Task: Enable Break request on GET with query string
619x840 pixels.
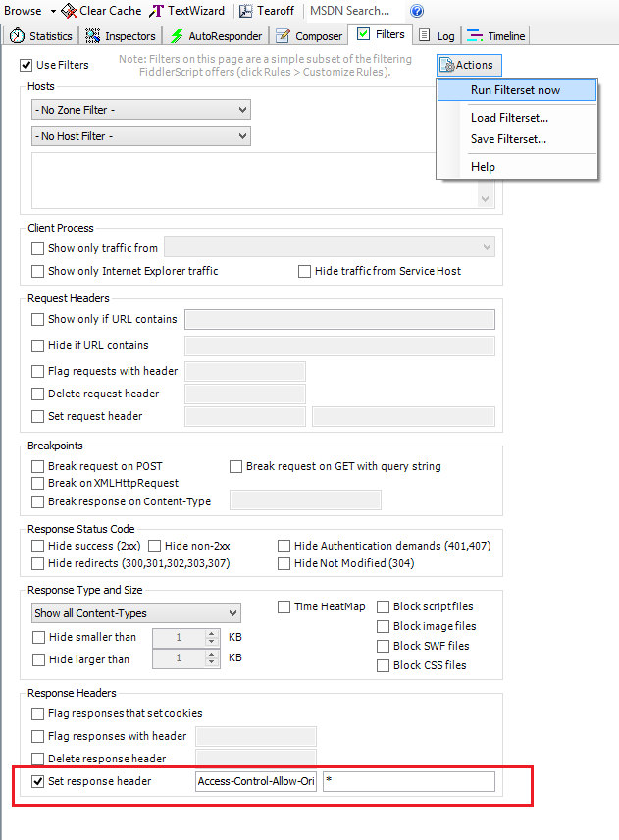Action: pos(235,466)
